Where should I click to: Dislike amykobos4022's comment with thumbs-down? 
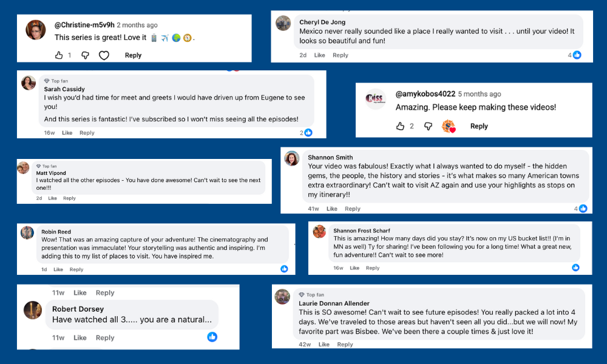428,126
